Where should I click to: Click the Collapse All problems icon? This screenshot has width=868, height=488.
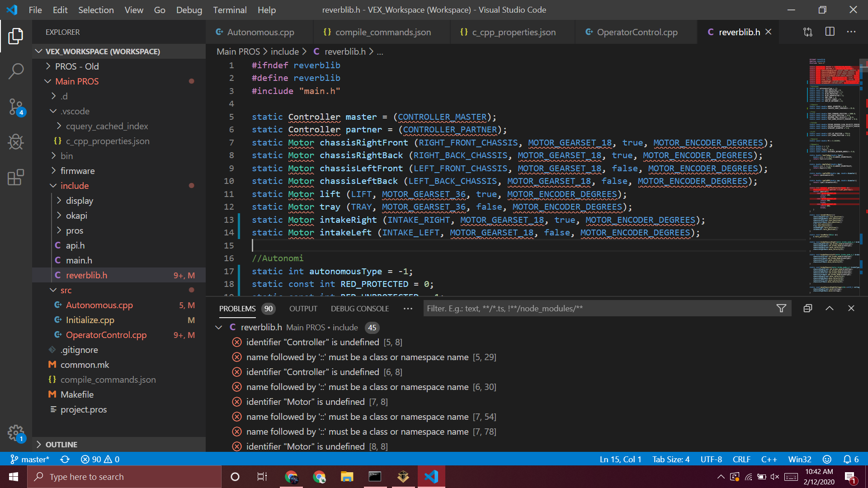pyautogui.click(x=808, y=308)
